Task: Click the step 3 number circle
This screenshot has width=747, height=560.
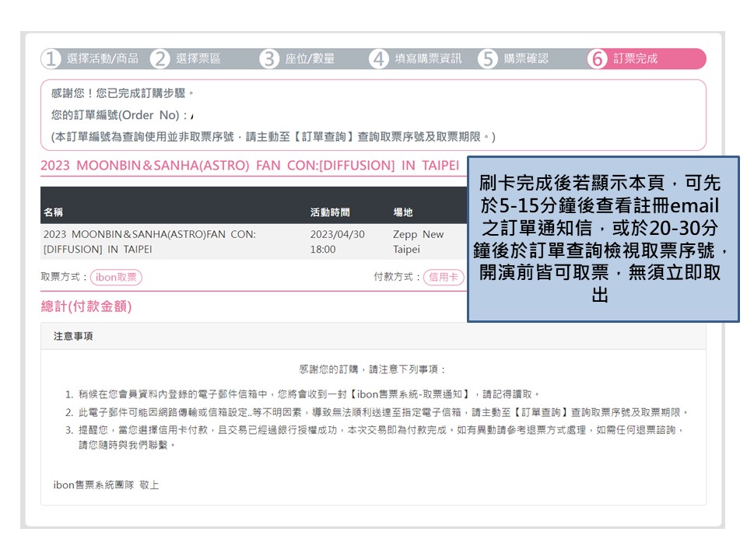Action: tap(269, 59)
